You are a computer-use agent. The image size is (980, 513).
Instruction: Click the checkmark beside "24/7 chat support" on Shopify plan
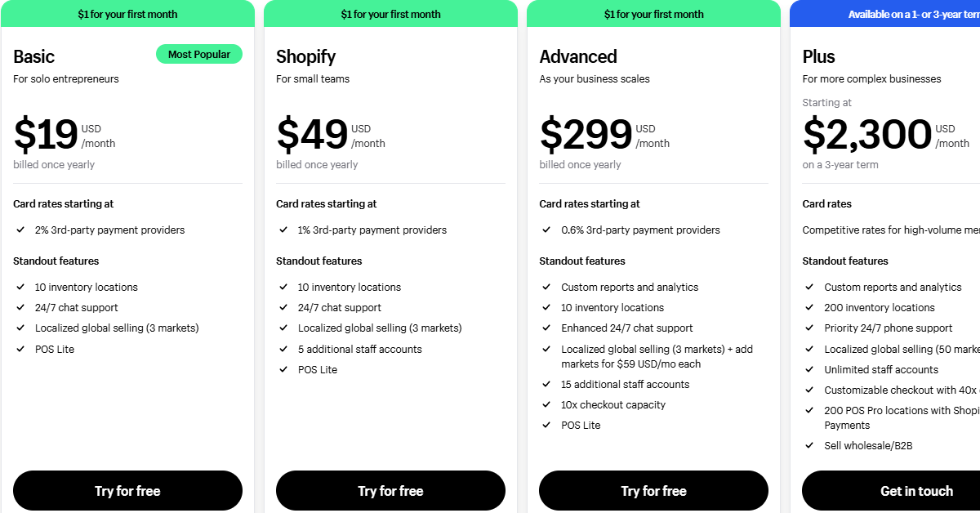coord(283,307)
